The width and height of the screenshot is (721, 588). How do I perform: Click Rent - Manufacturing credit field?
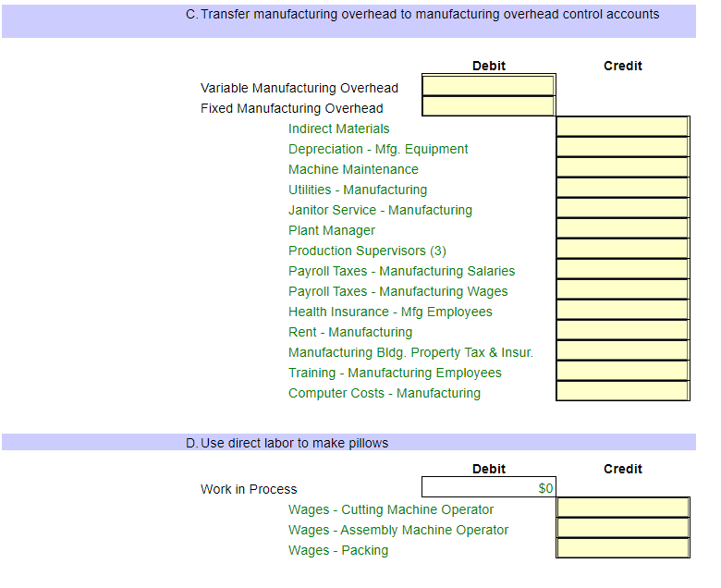pyautogui.click(x=623, y=330)
